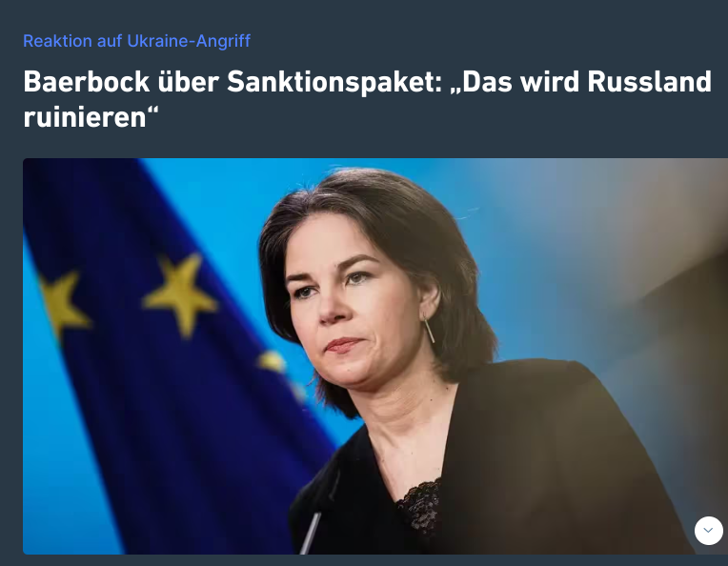This screenshot has width=728, height=566.
Task: Open the Baerbock Sanktionspaket headline article
Action: pos(367,99)
